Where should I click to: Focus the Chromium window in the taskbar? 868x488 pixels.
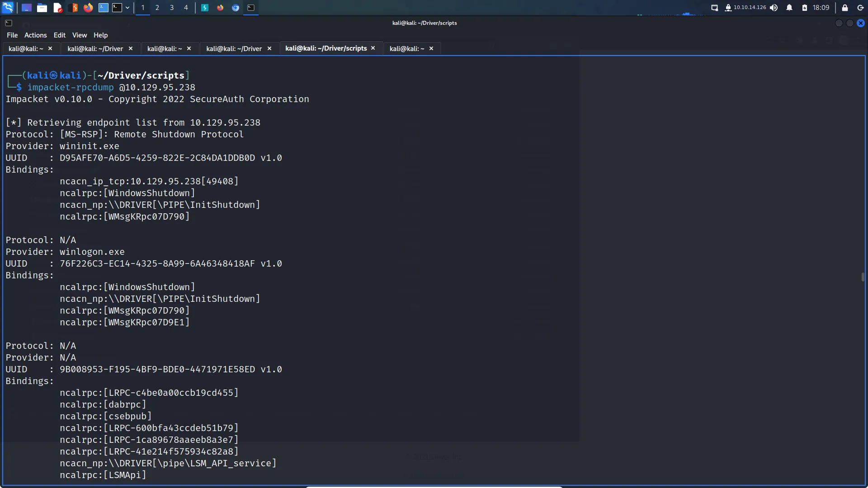[x=236, y=8]
